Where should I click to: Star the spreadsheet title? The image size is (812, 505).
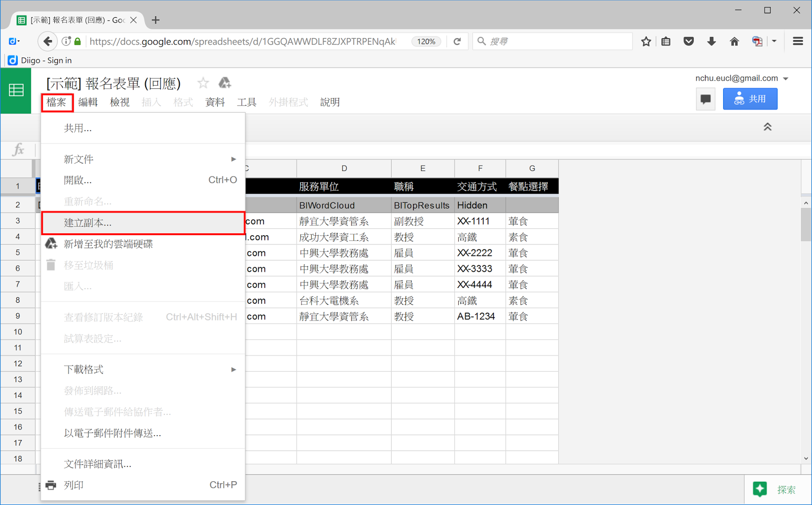click(203, 83)
